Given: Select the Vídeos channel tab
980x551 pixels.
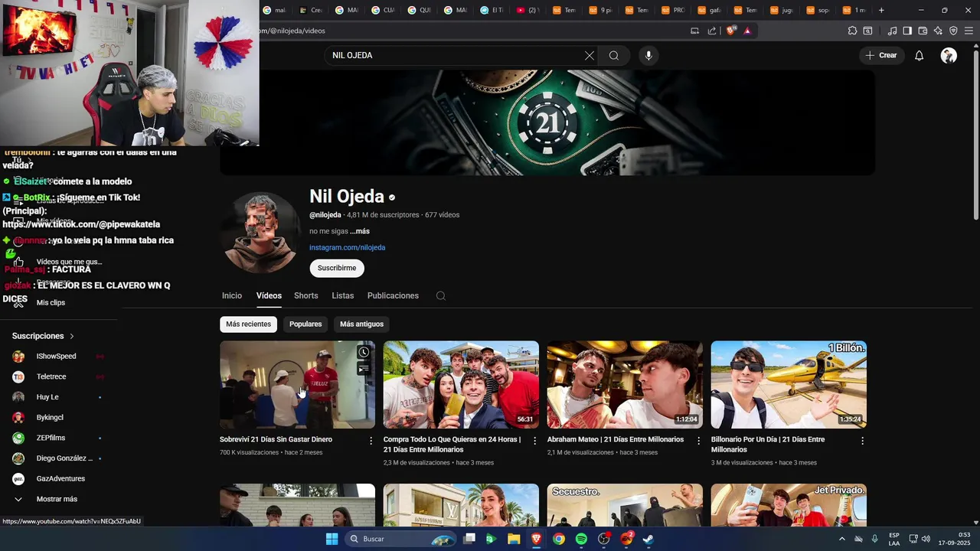Looking at the screenshot, I should click(x=269, y=295).
